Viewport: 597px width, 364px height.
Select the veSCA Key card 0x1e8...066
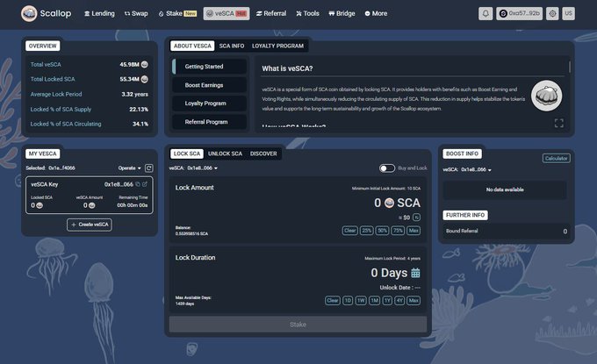point(90,195)
